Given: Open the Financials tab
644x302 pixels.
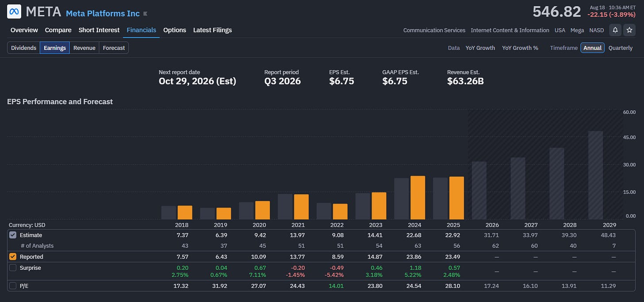Looking at the screenshot, I should (142, 30).
